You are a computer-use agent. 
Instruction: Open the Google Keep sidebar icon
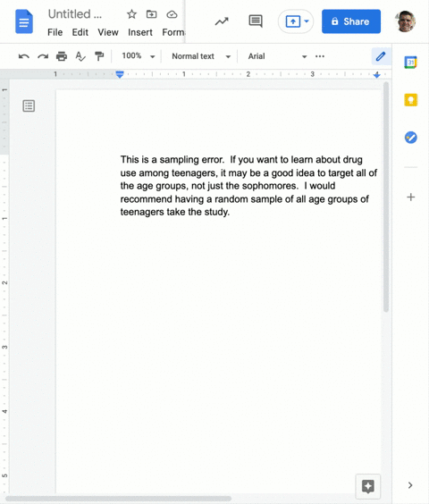410,100
